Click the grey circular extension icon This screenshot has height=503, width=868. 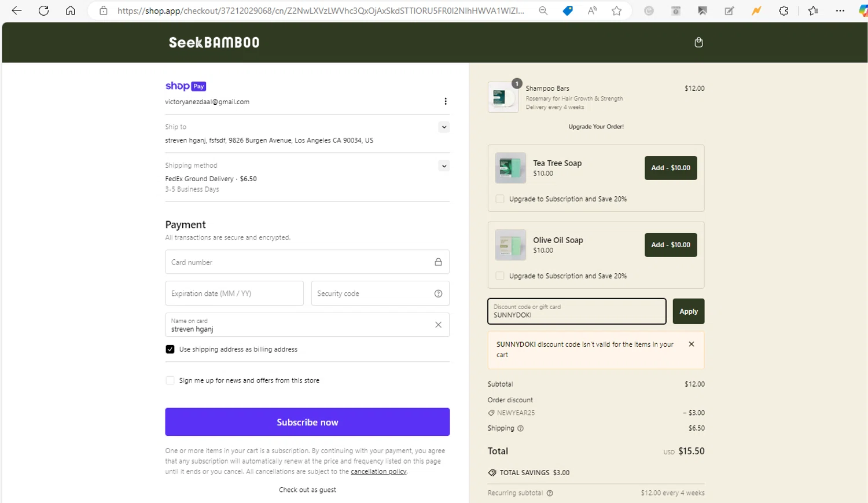(x=649, y=10)
